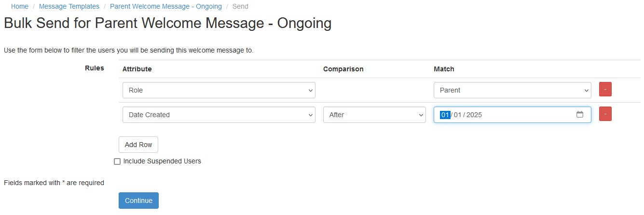Open the Role attribute dropdown
Viewport: 644px width, 215px height.
tap(219, 90)
